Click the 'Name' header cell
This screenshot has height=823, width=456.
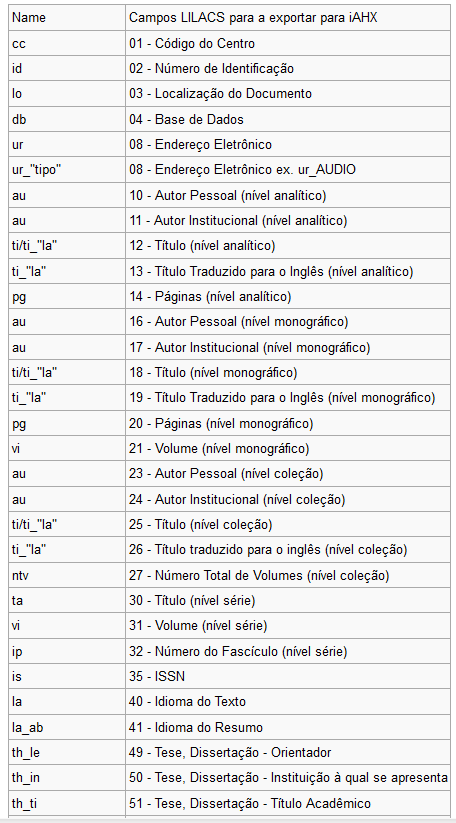tap(67, 18)
